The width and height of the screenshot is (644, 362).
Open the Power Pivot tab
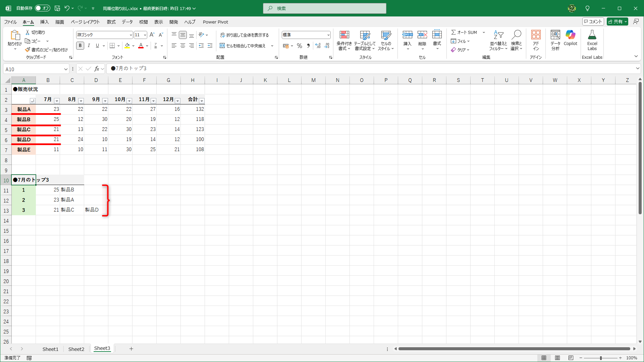click(215, 22)
